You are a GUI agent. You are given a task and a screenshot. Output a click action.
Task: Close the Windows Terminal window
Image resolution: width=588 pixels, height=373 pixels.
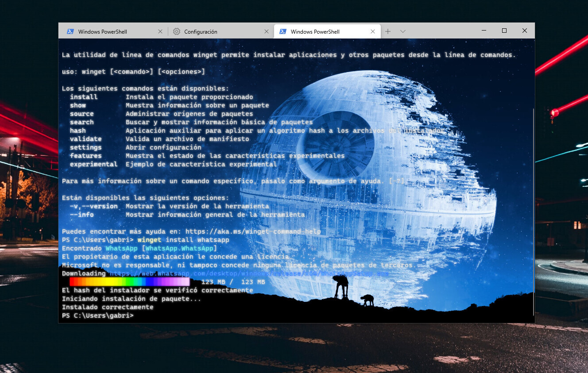(x=524, y=31)
